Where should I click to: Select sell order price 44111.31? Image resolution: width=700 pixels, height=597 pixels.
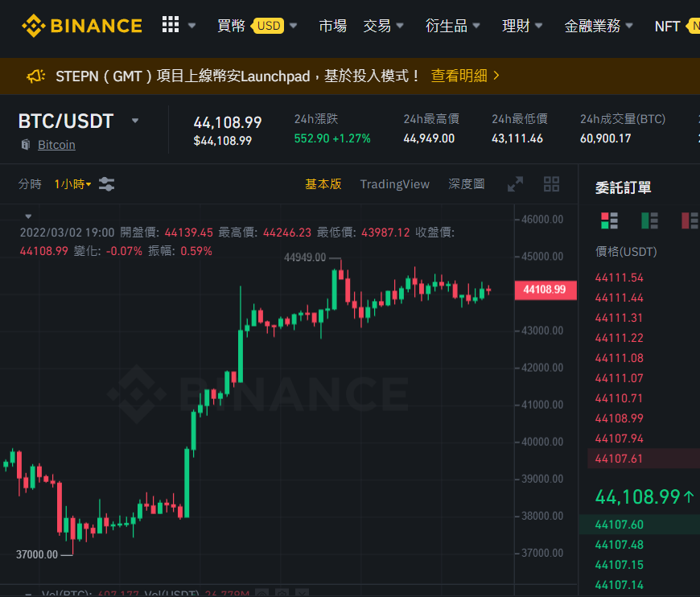tap(619, 318)
